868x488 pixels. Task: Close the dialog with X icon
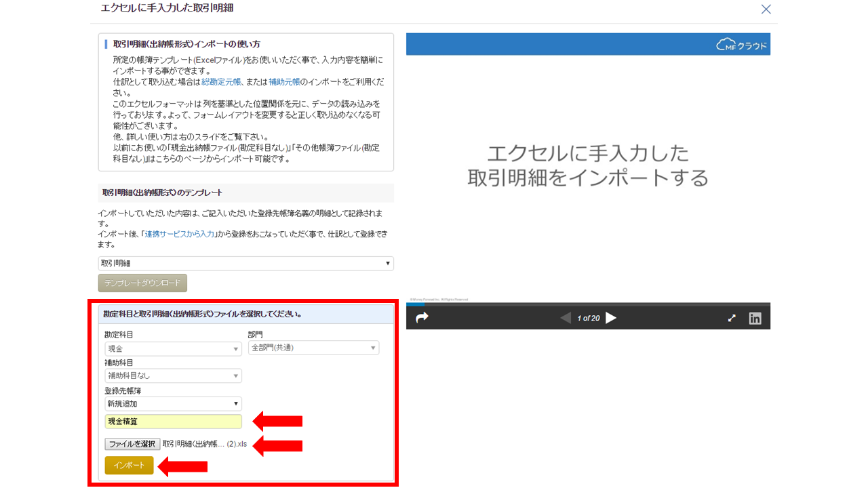click(766, 9)
